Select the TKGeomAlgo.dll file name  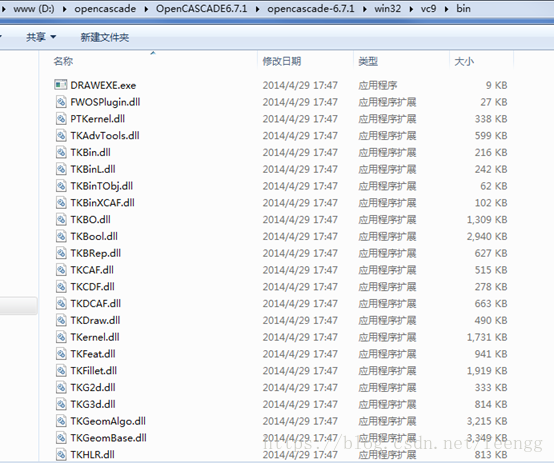[x=108, y=421]
